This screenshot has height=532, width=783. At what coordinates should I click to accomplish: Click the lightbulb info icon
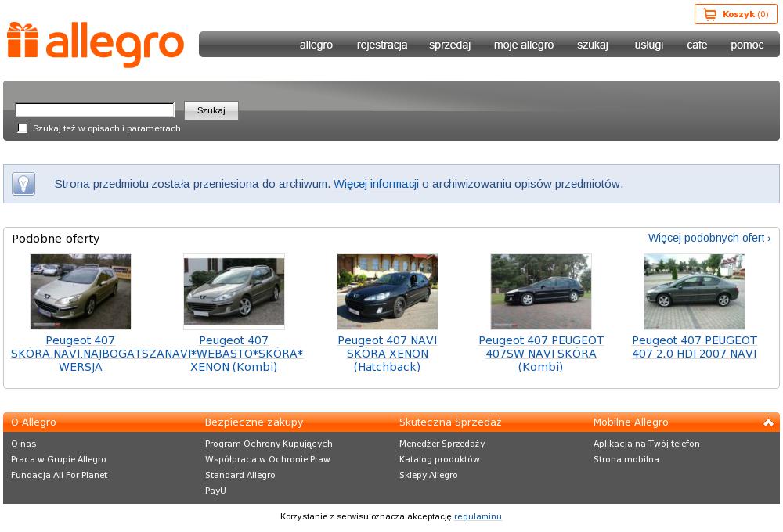coord(23,184)
